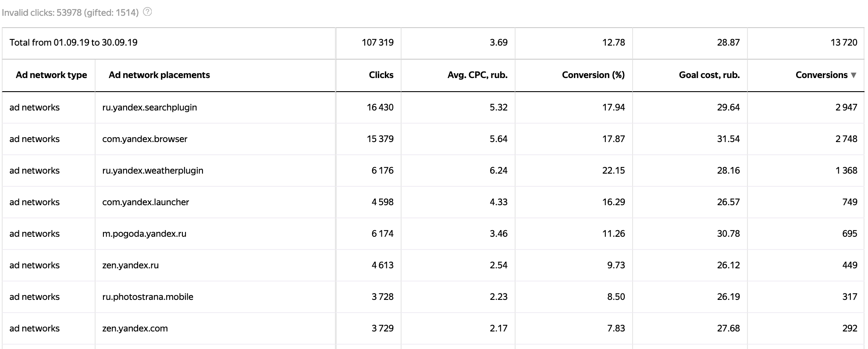Toggle sort arrow next to Conversions header
This screenshot has width=868, height=349.
click(x=854, y=75)
